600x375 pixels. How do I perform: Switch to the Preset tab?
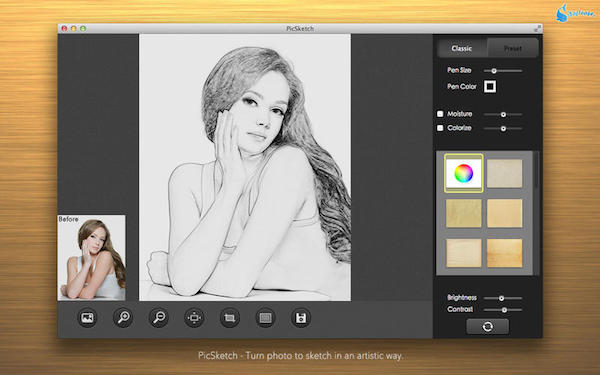click(513, 48)
